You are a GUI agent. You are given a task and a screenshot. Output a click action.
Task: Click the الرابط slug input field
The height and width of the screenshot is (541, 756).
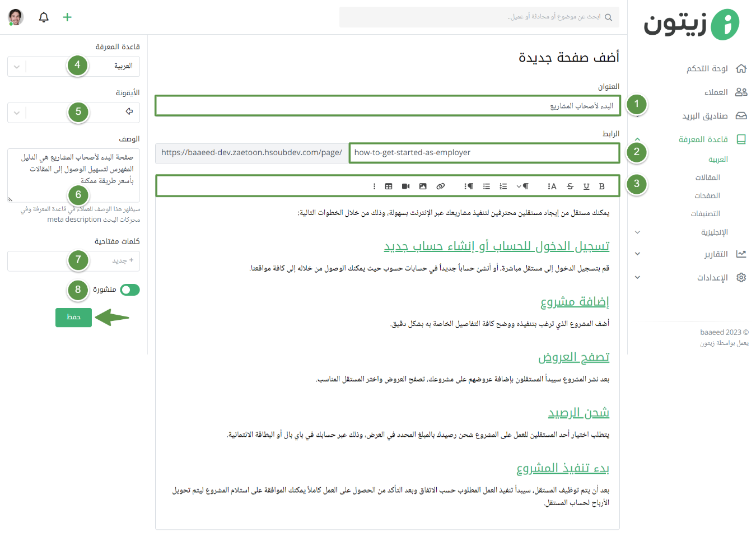coord(484,153)
